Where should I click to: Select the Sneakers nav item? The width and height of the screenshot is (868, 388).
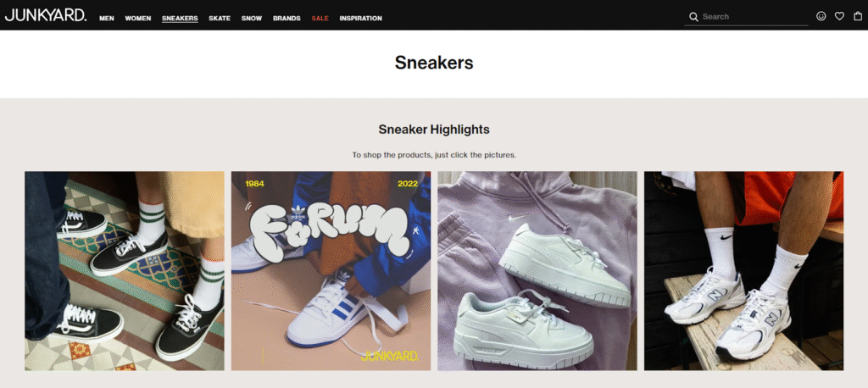click(x=180, y=19)
